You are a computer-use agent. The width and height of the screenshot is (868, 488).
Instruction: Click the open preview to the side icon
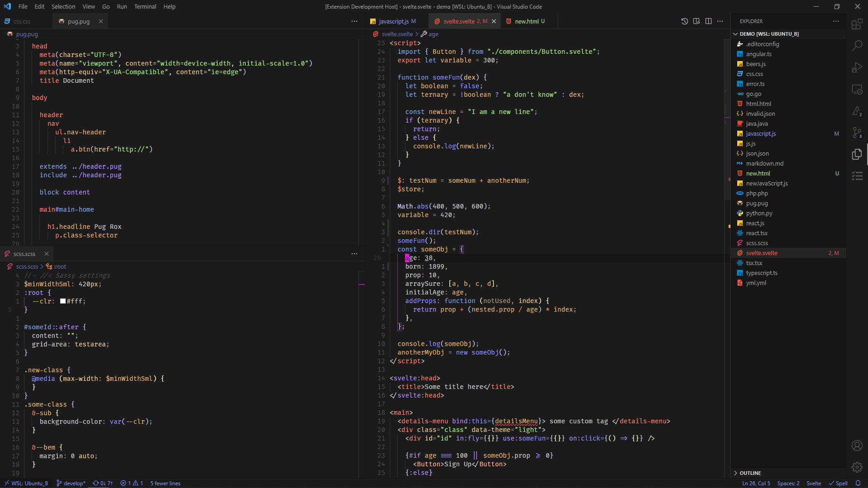pos(696,21)
